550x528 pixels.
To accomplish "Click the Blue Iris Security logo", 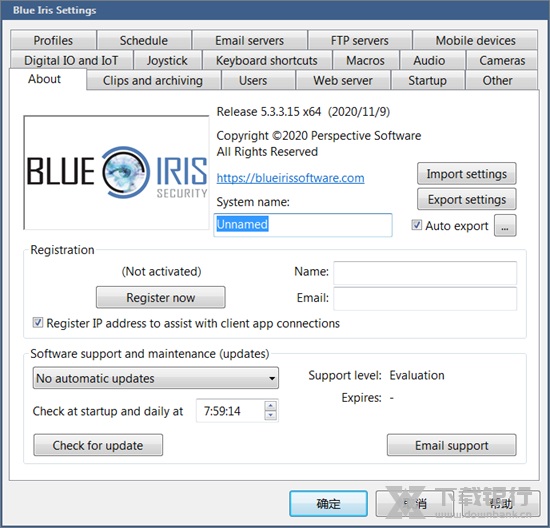I will pyautogui.click(x=116, y=172).
